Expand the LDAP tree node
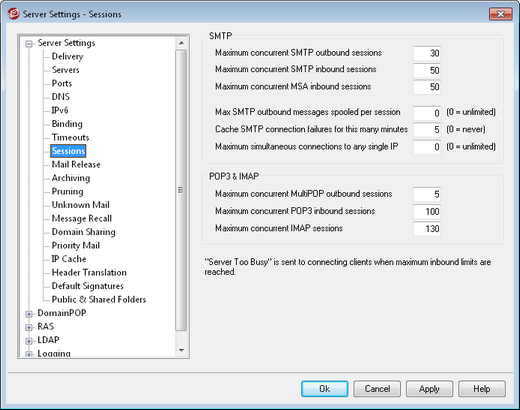This screenshot has width=520, height=410. pyautogui.click(x=29, y=341)
